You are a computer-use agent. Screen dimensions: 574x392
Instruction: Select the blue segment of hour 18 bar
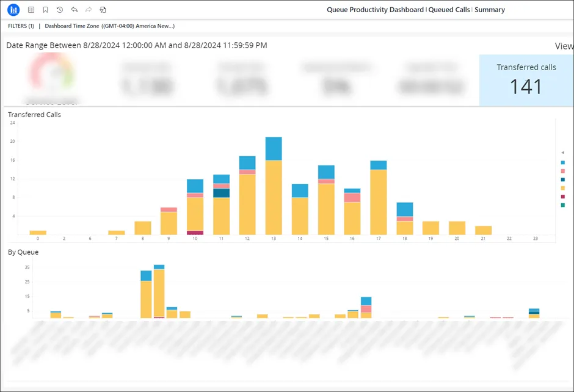[405, 209]
